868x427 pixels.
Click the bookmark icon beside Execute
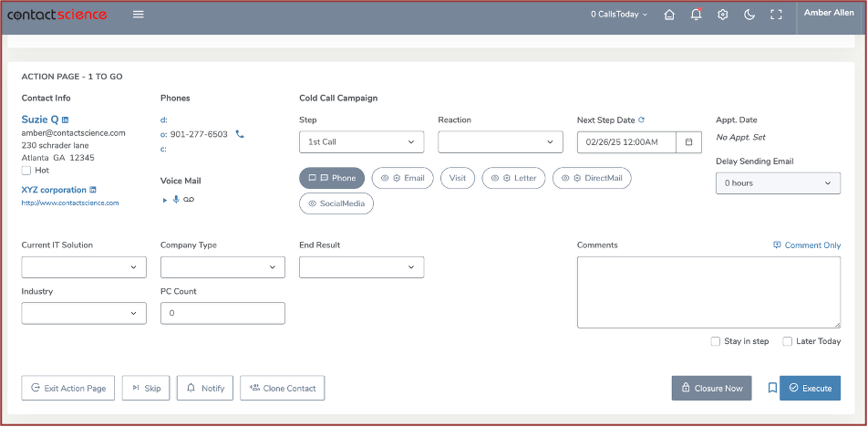click(x=772, y=389)
